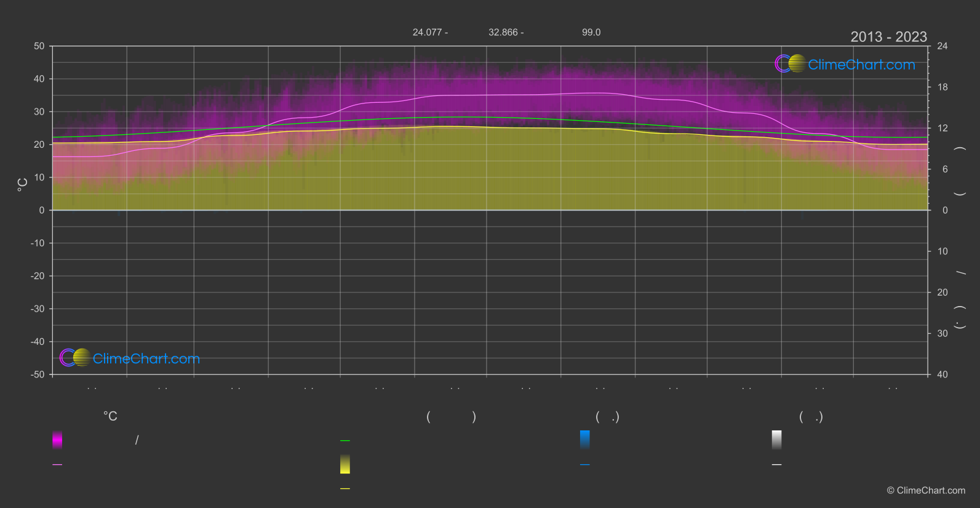Click the °C label on the left axis
This screenshot has width=980, height=508.
click(x=23, y=185)
